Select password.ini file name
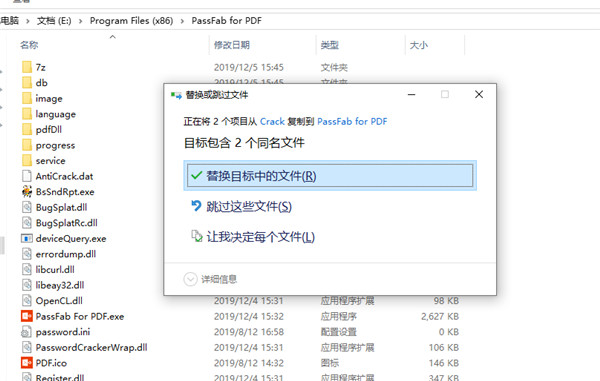Screen dimensions: 600x381 (x=63, y=332)
